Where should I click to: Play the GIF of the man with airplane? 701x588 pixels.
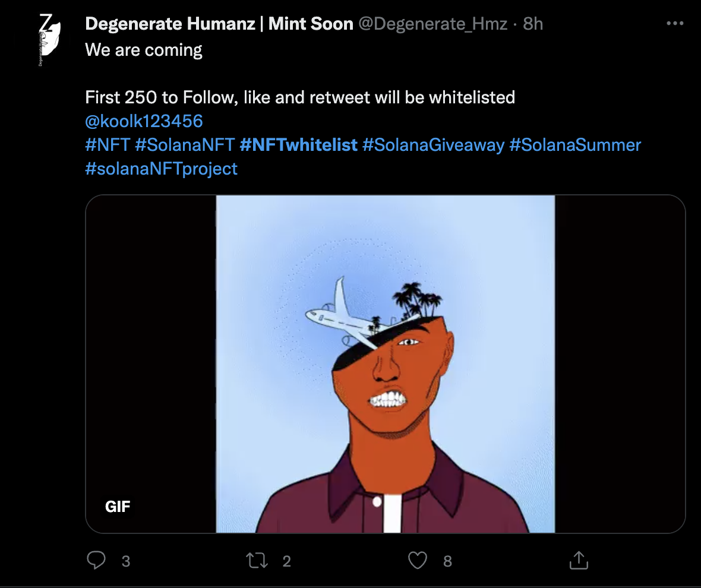(x=385, y=363)
